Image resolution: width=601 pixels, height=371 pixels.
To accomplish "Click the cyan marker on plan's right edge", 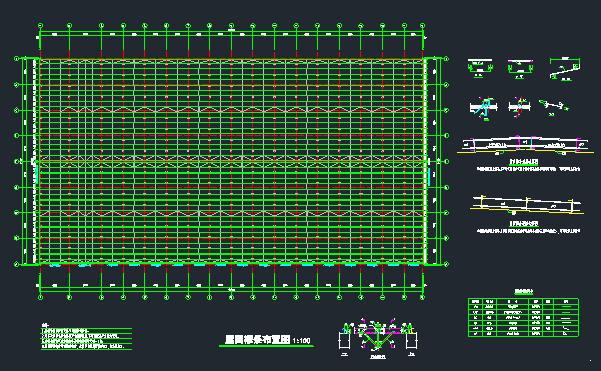I will tap(429, 177).
